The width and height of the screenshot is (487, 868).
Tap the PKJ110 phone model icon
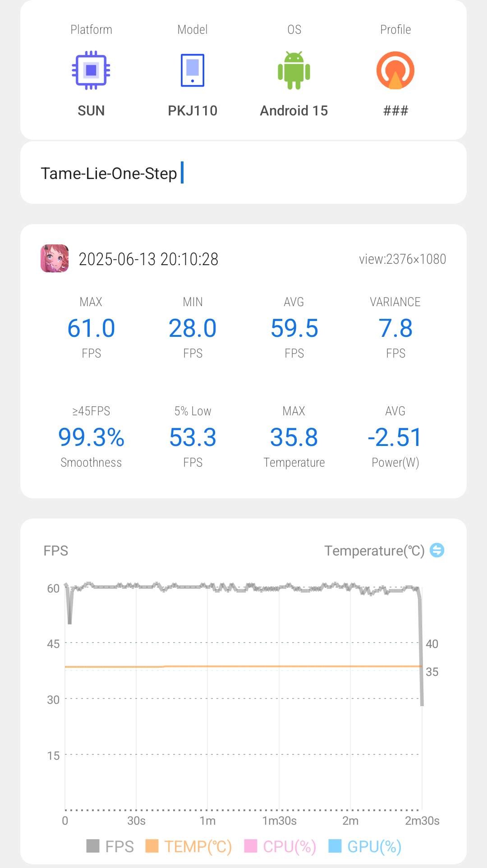tap(193, 70)
